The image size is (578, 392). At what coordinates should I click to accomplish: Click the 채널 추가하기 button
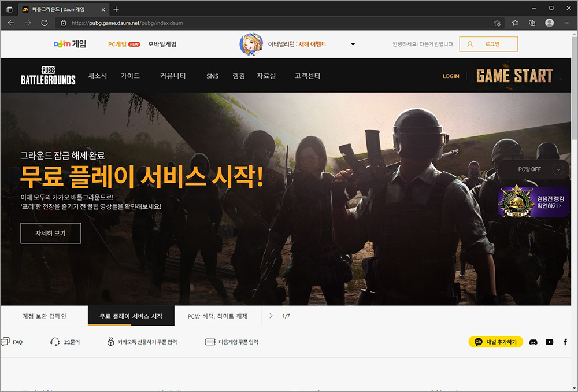495,342
